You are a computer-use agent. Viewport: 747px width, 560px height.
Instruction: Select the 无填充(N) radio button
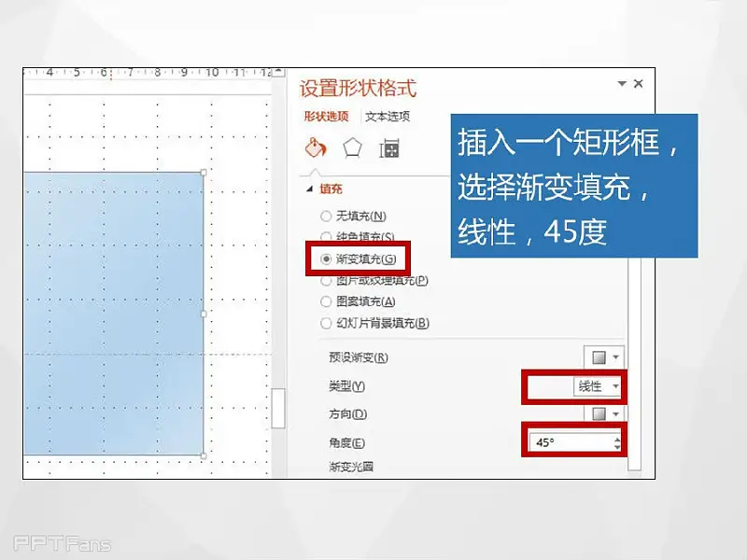point(326,216)
